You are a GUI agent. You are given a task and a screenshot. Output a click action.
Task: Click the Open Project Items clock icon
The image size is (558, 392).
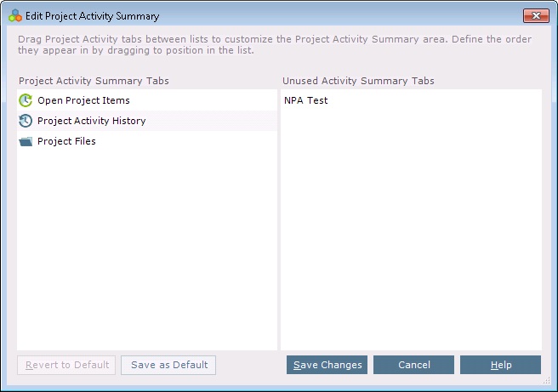pos(26,100)
